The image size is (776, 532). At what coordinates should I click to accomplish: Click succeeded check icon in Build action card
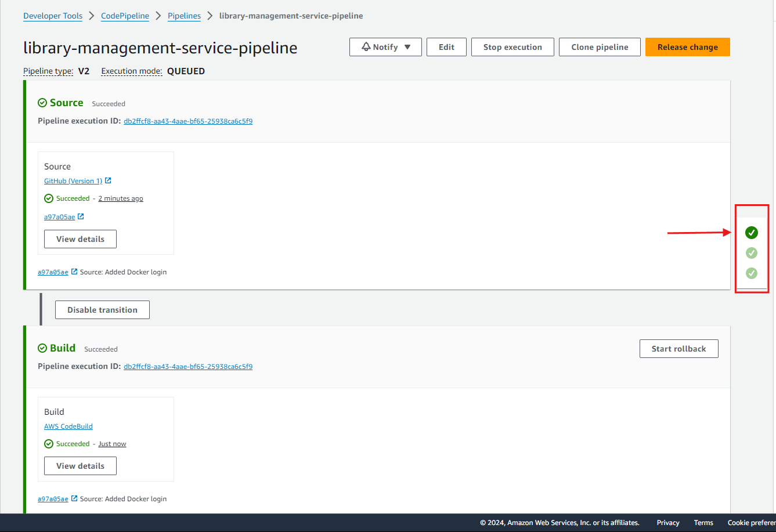[49, 444]
